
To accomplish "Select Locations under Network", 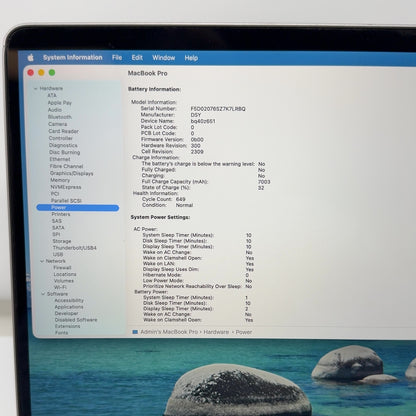I will pos(65,274).
